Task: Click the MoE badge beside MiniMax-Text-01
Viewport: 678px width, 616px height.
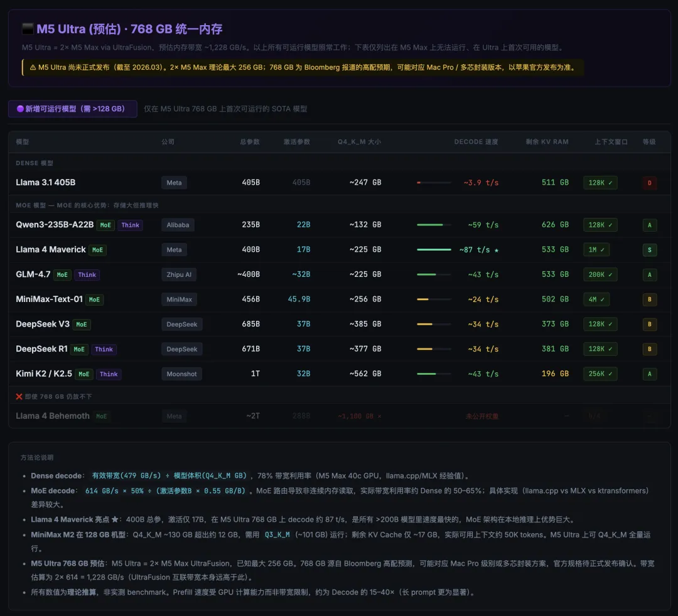Action: [94, 300]
